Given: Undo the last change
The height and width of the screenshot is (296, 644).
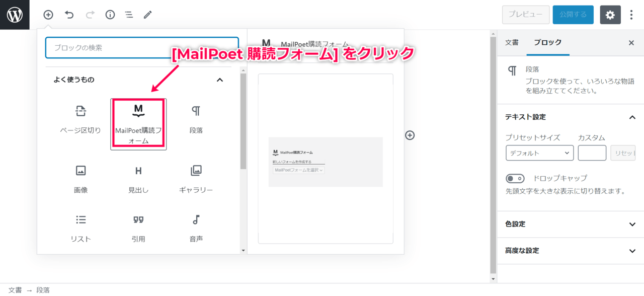Looking at the screenshot, I should point(69,15).
